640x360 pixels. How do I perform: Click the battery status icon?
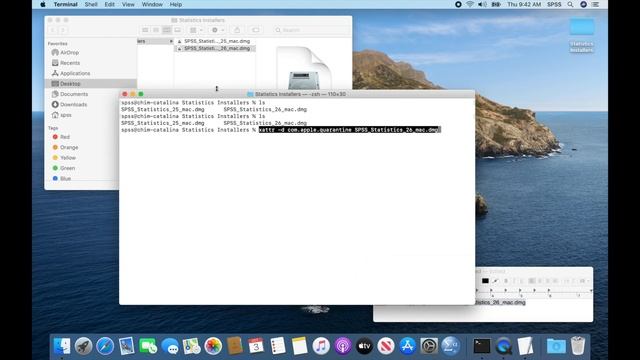[x=496, y=4]
